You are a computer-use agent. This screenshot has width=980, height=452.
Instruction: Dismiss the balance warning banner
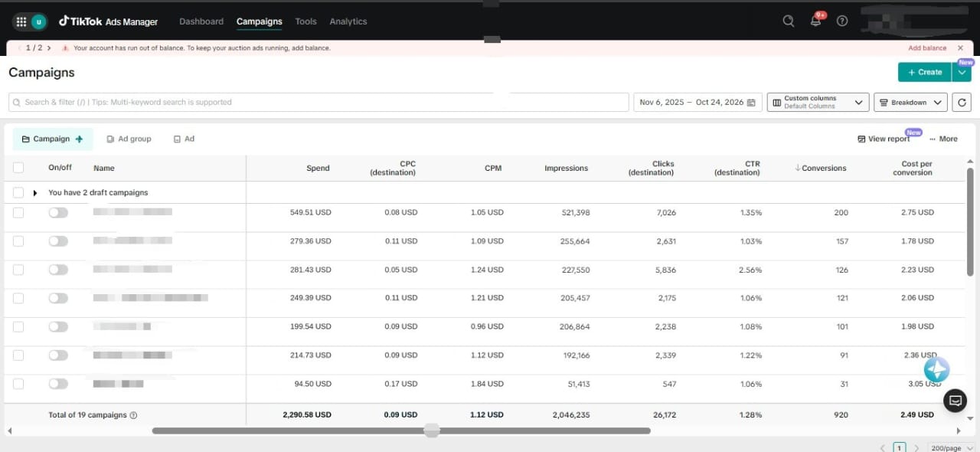click(960, 47)
